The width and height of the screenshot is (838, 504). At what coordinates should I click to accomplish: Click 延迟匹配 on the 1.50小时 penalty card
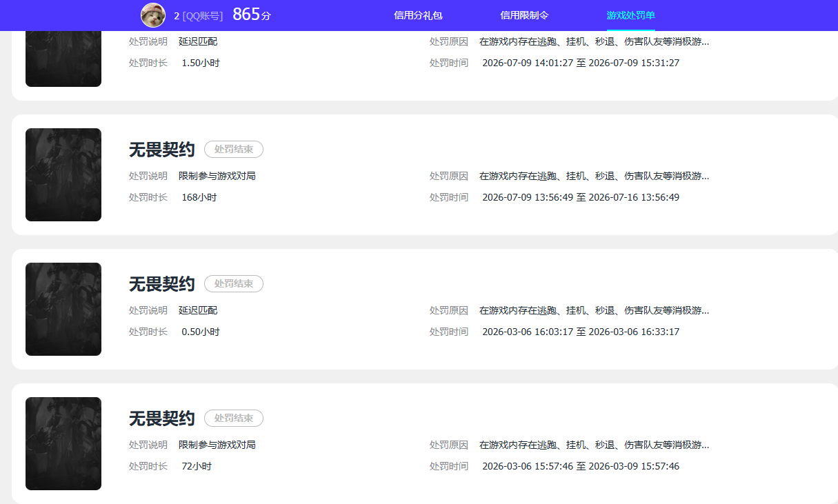click(198, 41)
